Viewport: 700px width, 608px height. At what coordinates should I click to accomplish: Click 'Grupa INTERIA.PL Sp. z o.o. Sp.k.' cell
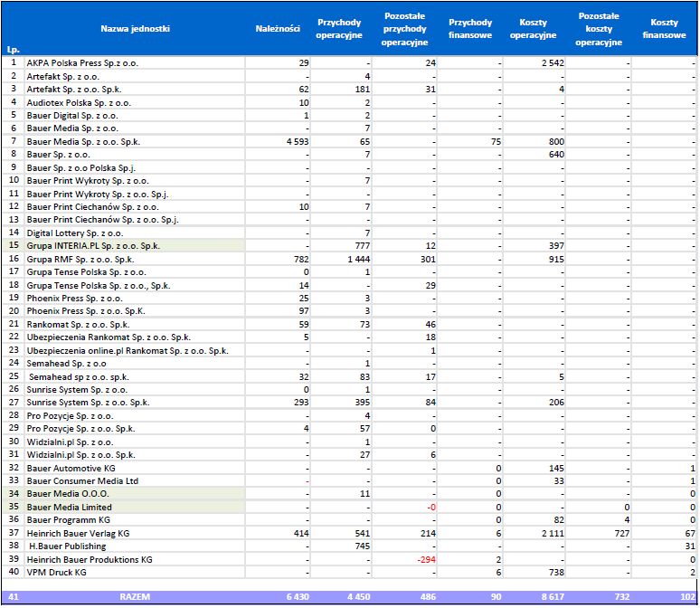pyautogui.click(x=93, y=246)
